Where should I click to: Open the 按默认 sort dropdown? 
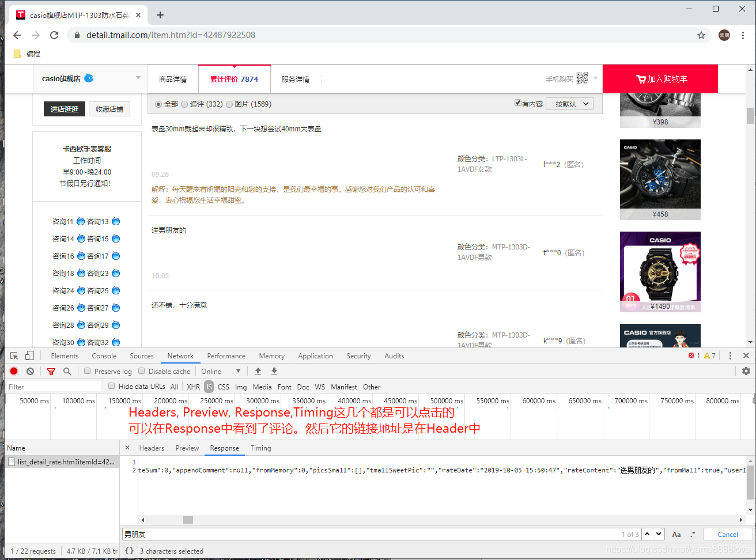point(570,104)
